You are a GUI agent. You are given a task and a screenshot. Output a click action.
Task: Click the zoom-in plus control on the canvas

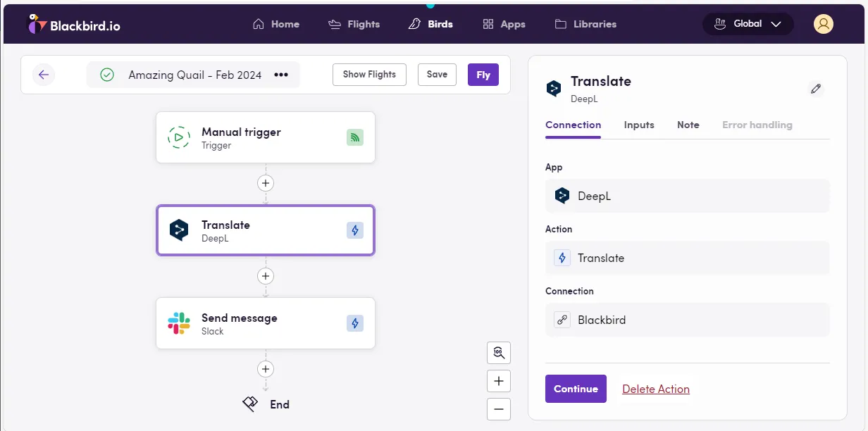pos(499,381)
